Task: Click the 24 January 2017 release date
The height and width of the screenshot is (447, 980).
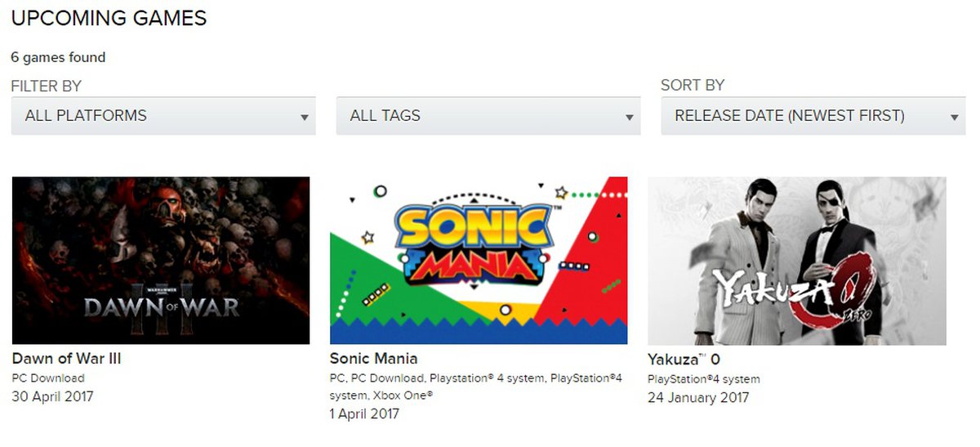Action: (697, 398)
